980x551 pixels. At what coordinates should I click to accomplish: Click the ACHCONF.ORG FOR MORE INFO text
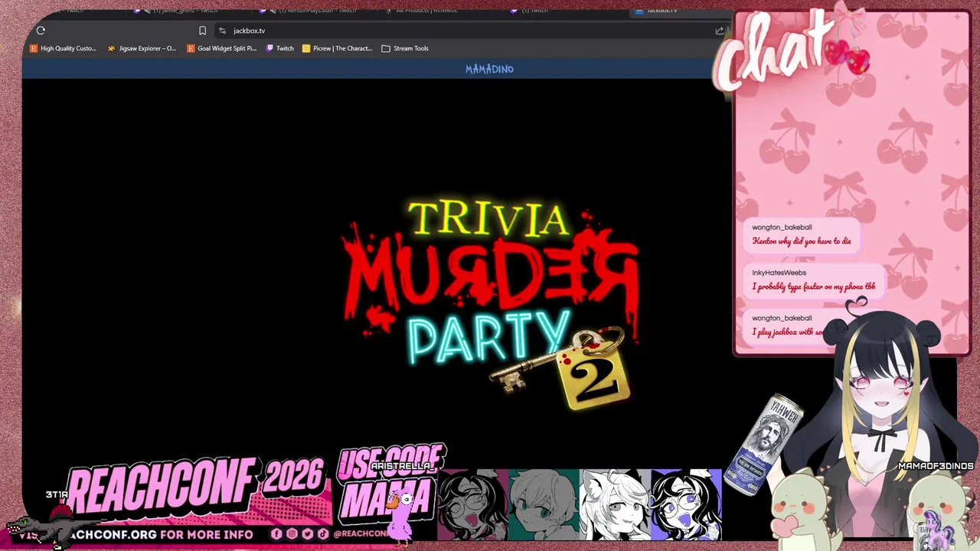point(162,534)
